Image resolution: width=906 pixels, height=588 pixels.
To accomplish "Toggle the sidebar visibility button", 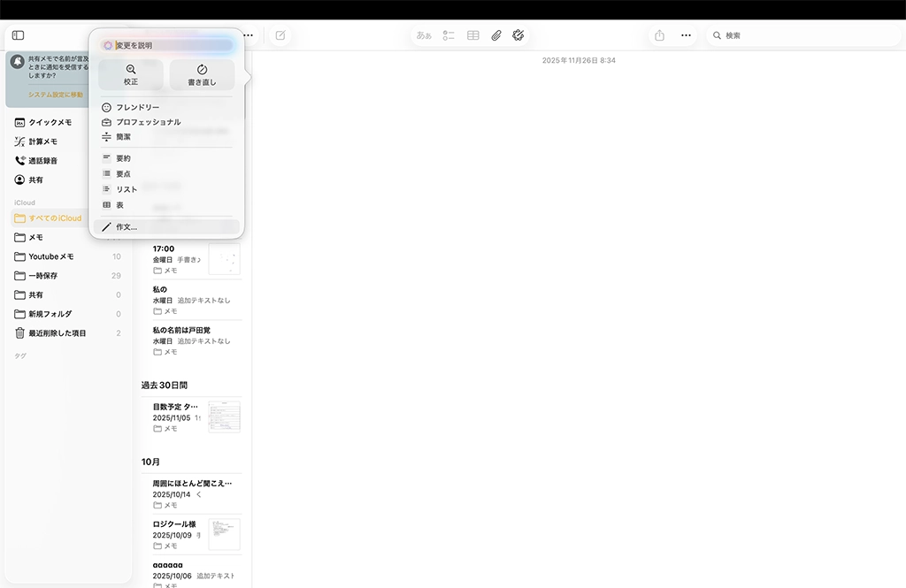I will tap(18, 35).
